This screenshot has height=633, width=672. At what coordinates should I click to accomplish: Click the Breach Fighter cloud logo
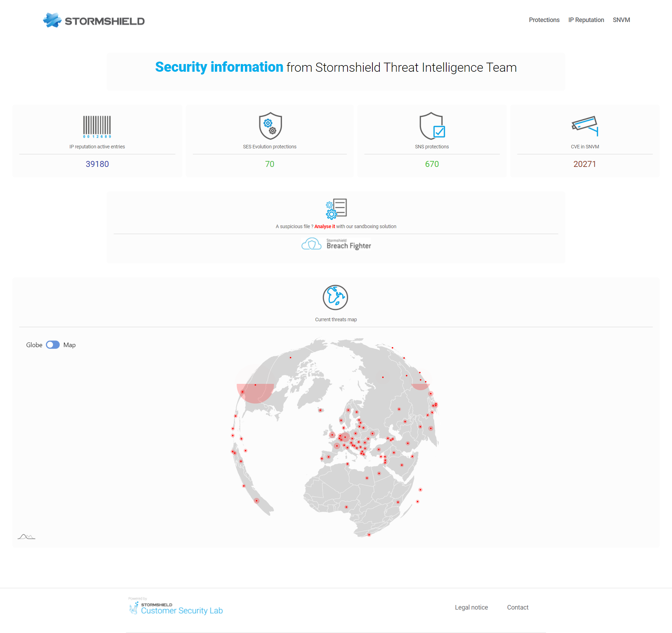click(x=336, y=244)
